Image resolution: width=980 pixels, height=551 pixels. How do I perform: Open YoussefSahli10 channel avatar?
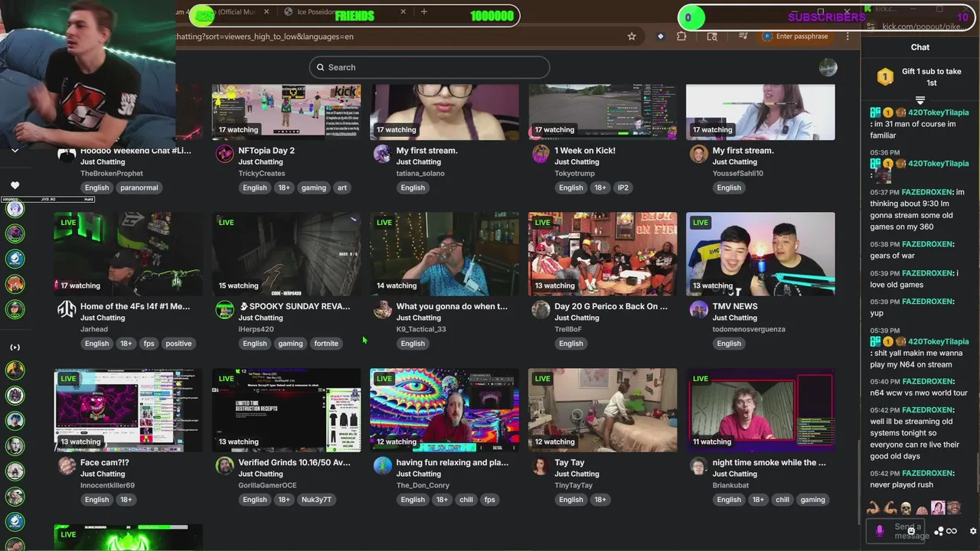[698, 154]
